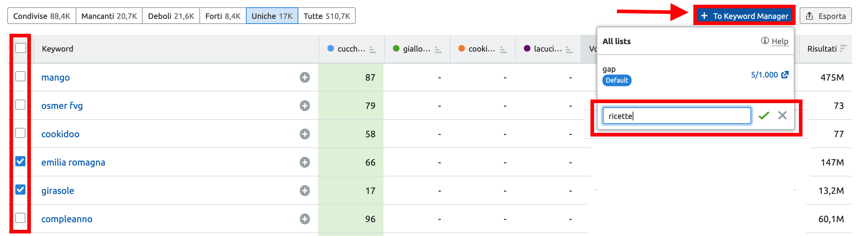Image resolution: width=868 pixels, height=236 pixels.
Task: Click plus icon for cookidoo row
Action: click(304, 134)
